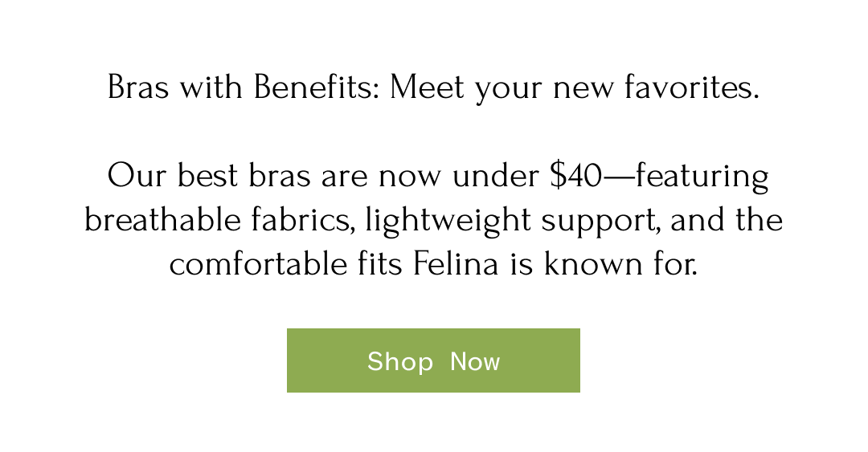868x452 pixels.
Task: Click the "comfortable fits" phrase
Action: coord(285,263)
